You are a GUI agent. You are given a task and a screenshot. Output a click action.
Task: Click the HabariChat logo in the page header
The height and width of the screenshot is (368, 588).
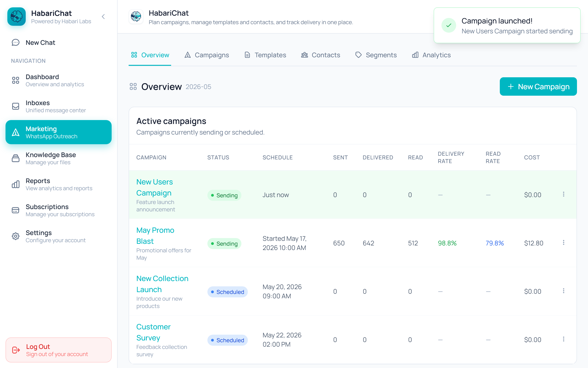[x=136, y=17]
